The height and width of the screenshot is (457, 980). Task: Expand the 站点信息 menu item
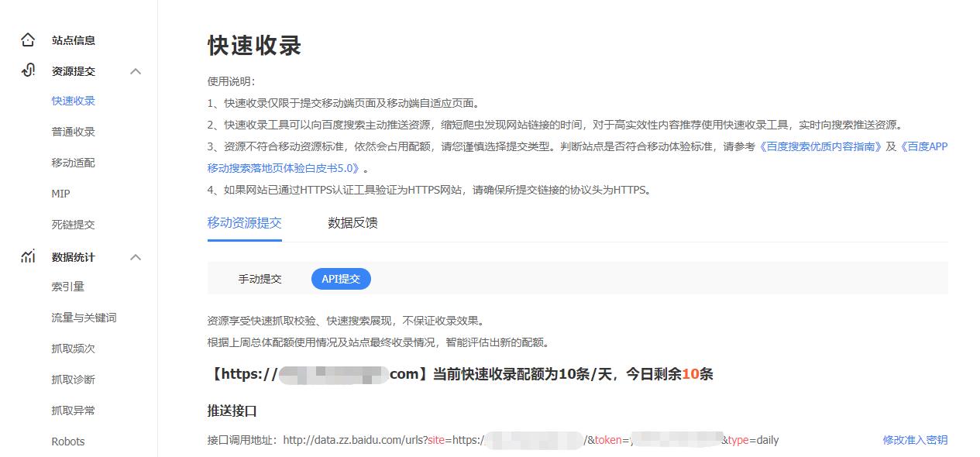[x=73, y=40]
